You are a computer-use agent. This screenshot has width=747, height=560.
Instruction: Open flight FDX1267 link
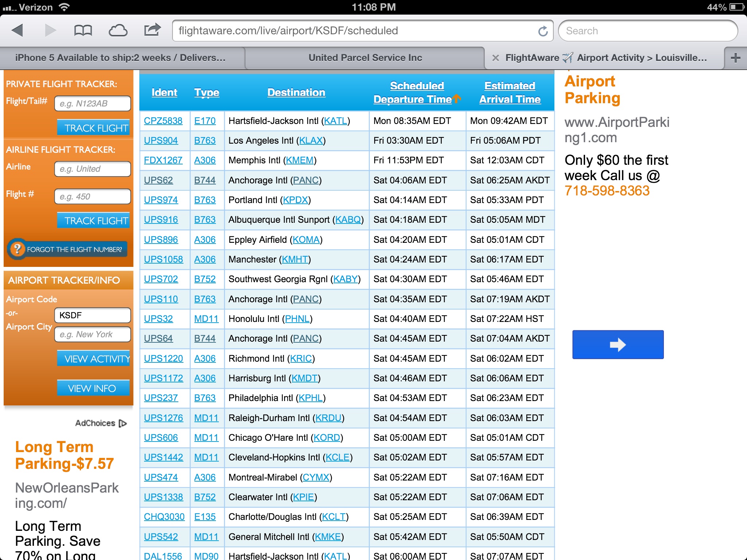click(x=163, y=160)
